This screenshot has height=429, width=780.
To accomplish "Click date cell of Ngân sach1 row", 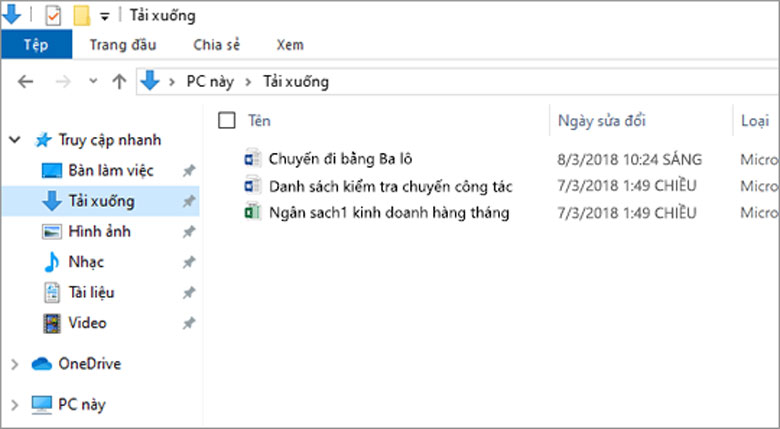I will click(627, 213).
